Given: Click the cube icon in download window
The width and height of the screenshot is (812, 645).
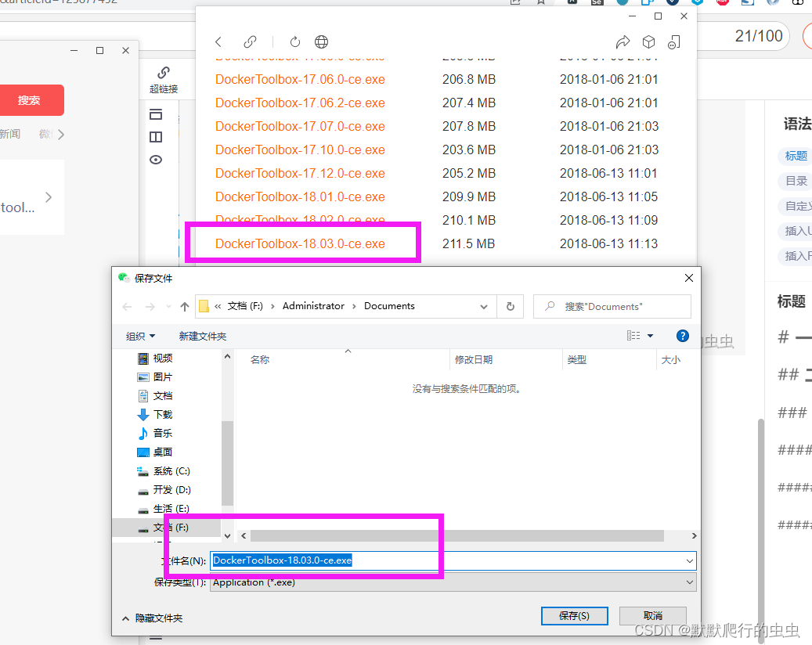Looking at the screenshot, I should tap(648, 42).
